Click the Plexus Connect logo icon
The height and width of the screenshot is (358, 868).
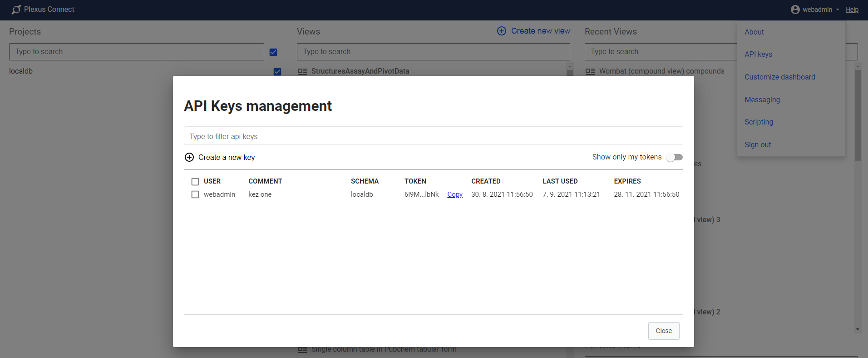pyautogui.click(x=16, y=10)
